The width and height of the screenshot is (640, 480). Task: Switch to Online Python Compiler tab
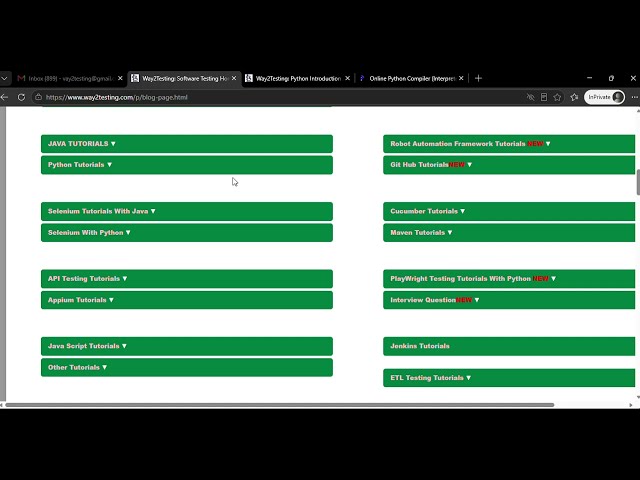[x=411, y=78]
